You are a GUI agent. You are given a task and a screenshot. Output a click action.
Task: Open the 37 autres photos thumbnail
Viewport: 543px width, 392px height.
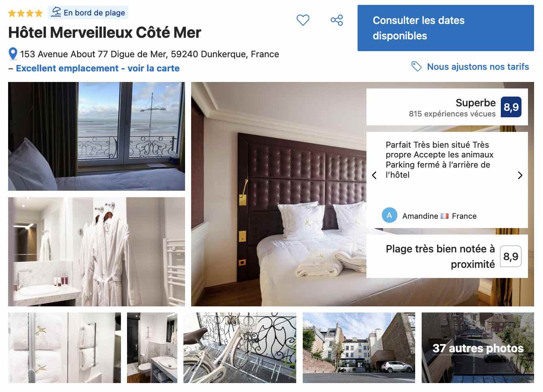tap(478, 348)
